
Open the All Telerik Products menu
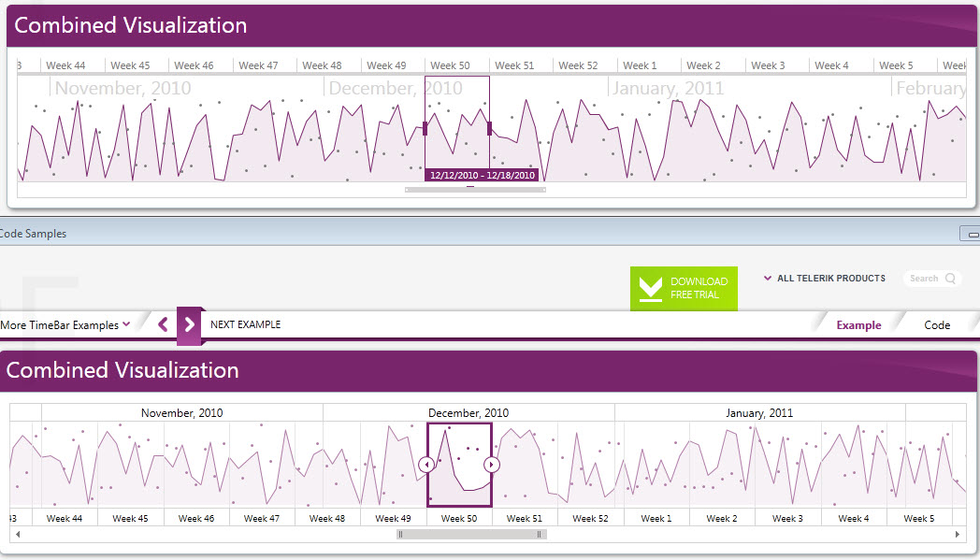[825, 278]
